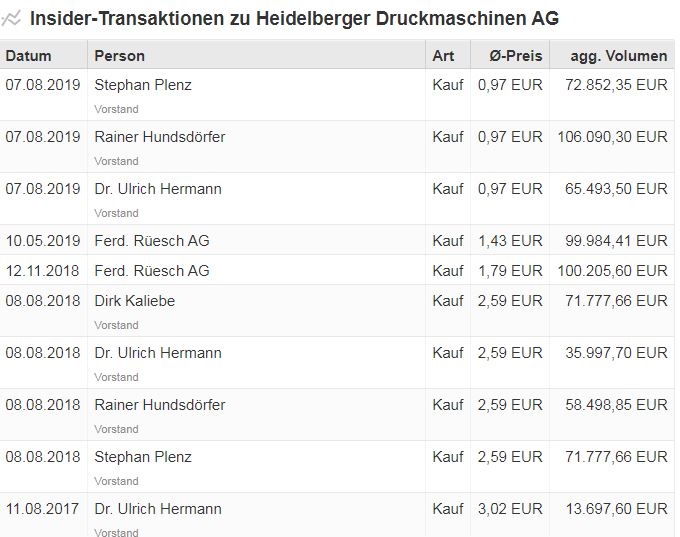680x537 pixels.
Task: Open the Dirk Kaliebe entry
Action: [x=134, y=301]
